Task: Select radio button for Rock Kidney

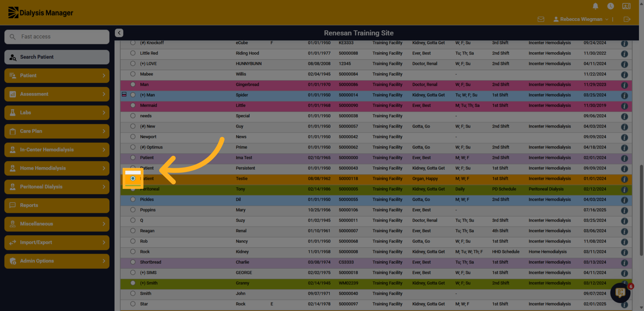Action: 133,252
